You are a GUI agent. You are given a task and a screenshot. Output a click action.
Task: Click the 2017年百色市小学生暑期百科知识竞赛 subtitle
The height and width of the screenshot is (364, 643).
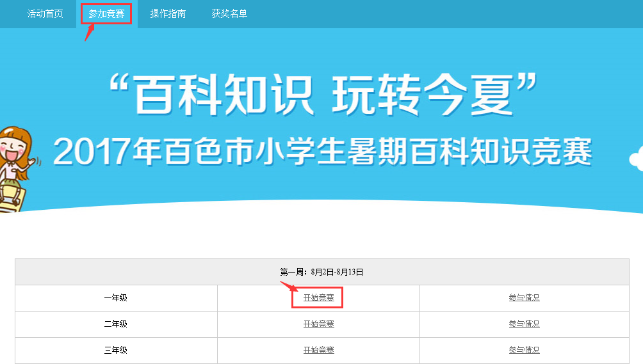pos(322,152)
